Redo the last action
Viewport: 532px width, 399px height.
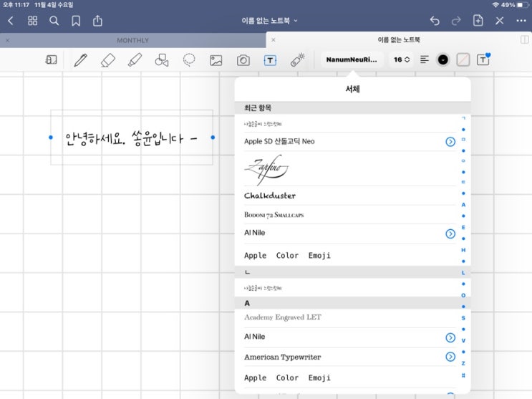click(456, 21)
